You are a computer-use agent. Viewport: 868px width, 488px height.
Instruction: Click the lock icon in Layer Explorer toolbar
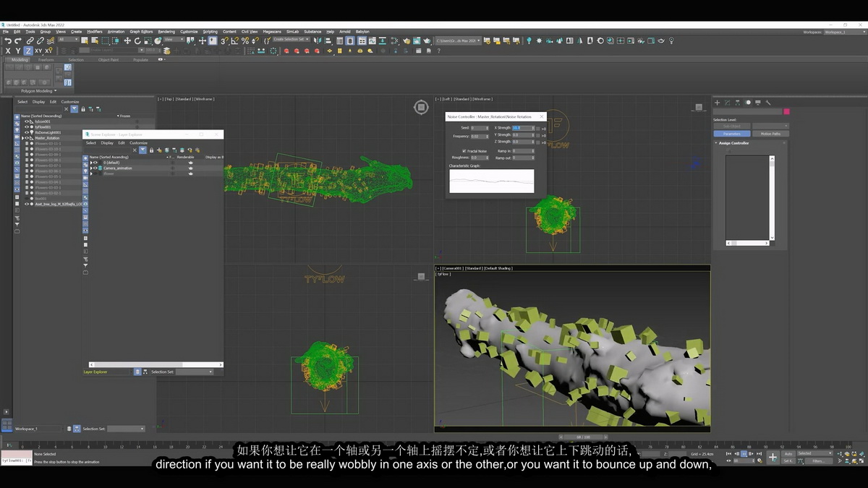[151, 150]
